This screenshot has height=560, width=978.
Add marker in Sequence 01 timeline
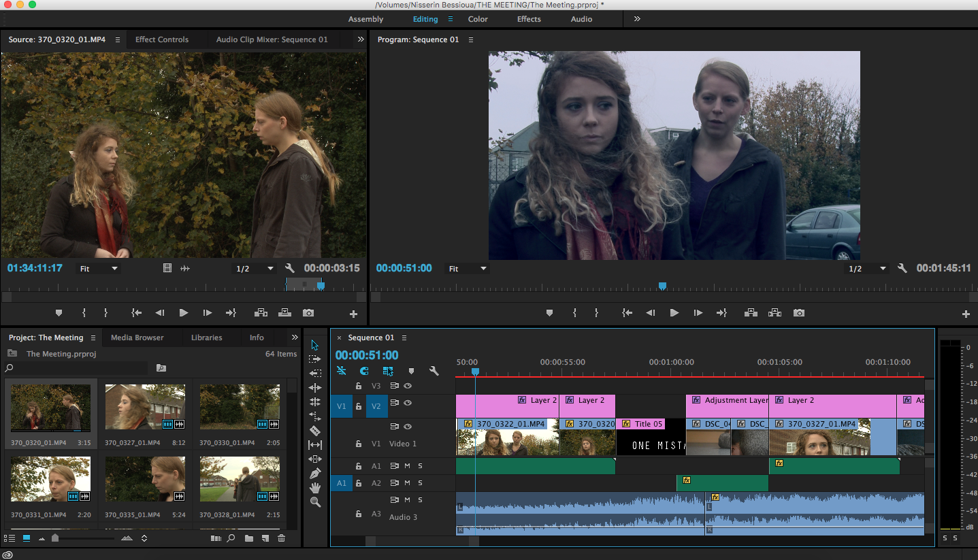point(411,371)
